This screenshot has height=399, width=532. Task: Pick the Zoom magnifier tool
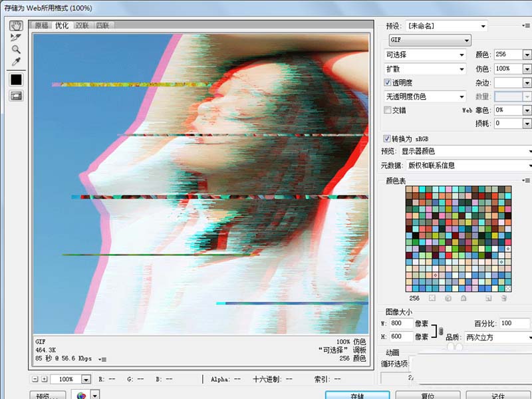pyautogui.click(x=16, y=49)
